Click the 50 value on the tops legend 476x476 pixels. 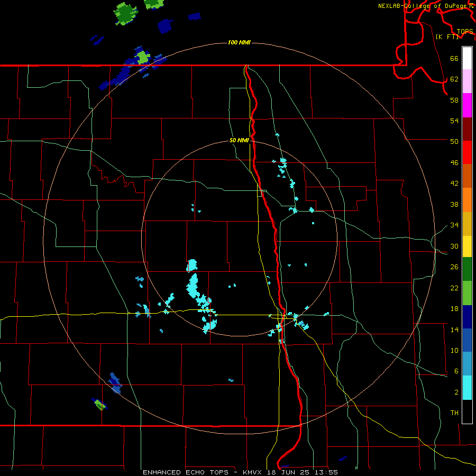point(454,141)
